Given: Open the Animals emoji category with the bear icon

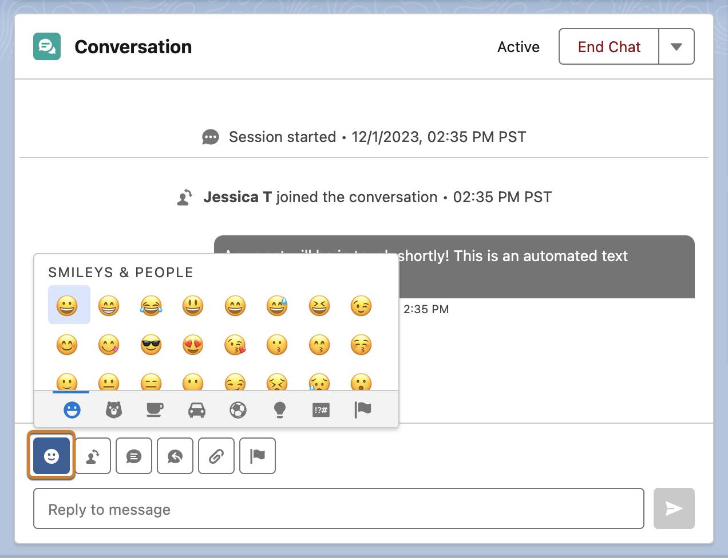Looking at the screenshot, I should (x=113, y=409).
